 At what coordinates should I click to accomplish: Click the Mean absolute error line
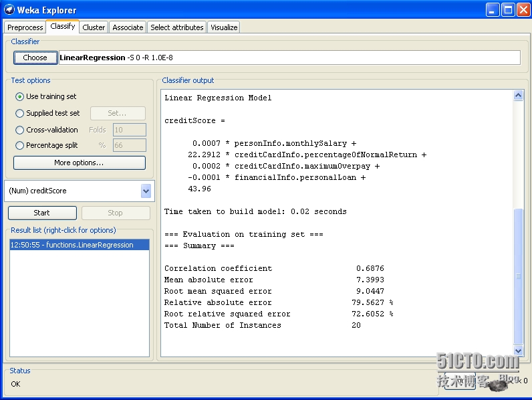[274, 280]
